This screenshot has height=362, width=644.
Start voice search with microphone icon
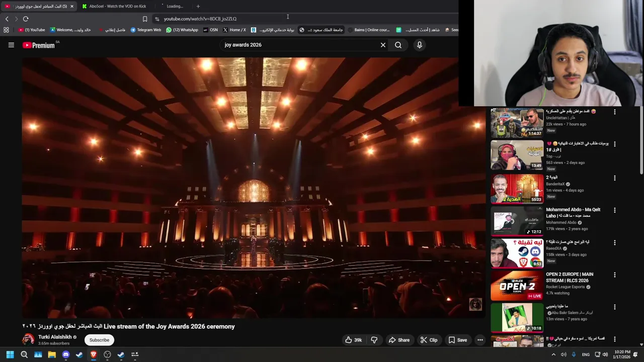pyautogui.click(x=419, y=45)
